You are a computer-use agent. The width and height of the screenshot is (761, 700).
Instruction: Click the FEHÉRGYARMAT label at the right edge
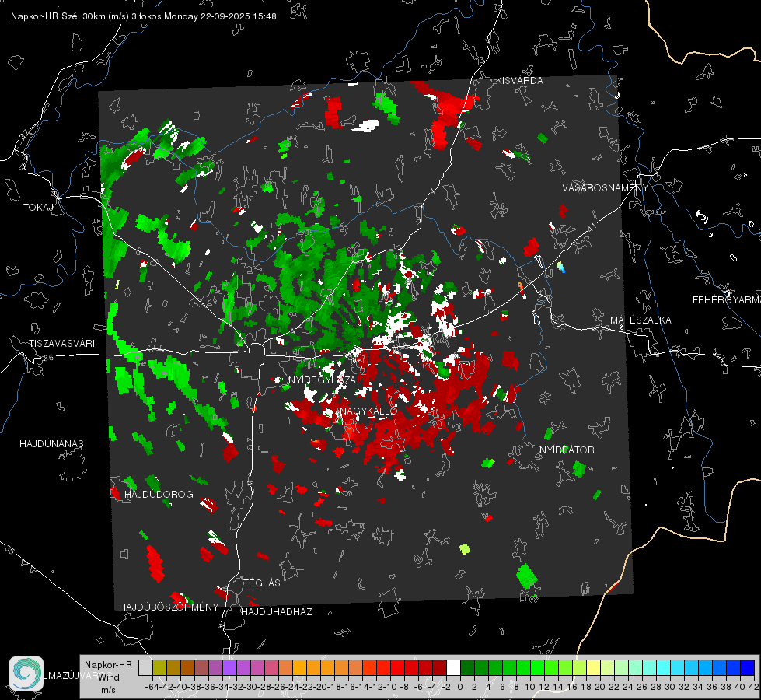[x=727, y=300]
